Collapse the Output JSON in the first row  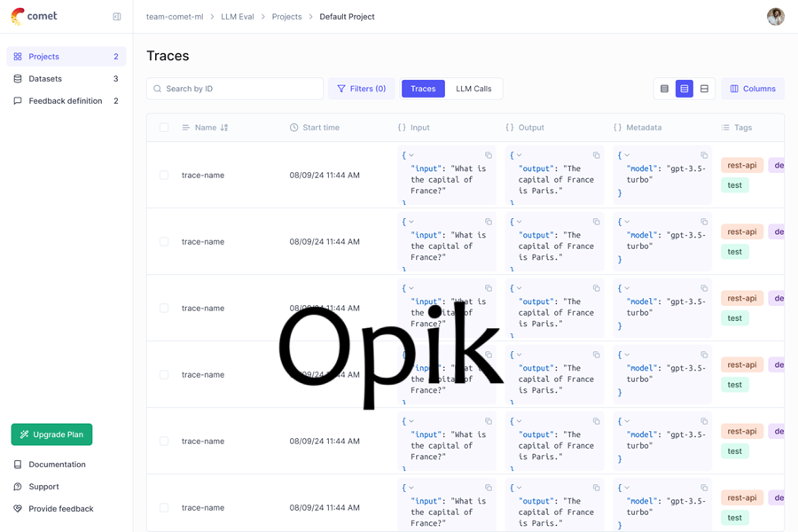pos(520,155)
